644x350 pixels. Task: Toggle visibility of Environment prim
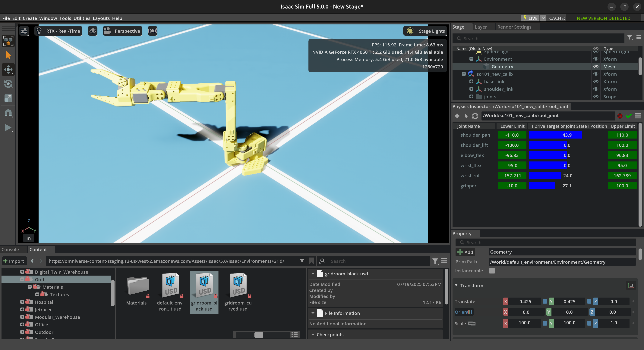point(596,59)
